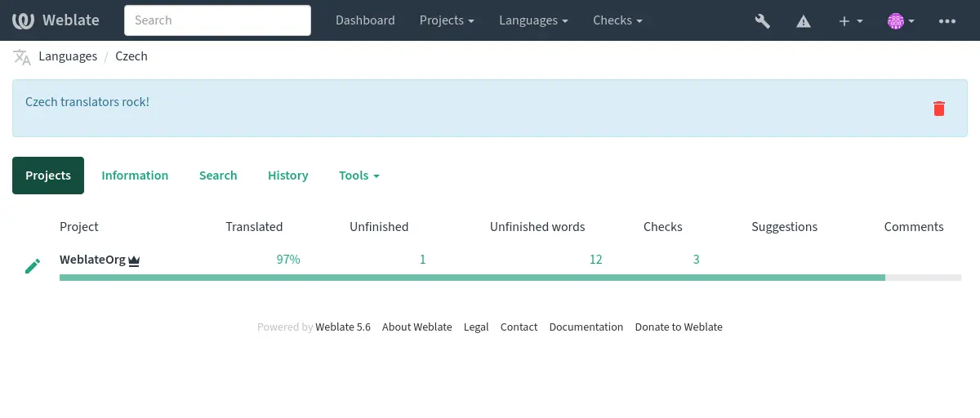
Task: Click the pencil translate icon for WeblateOrg
Action: [33, 265]
